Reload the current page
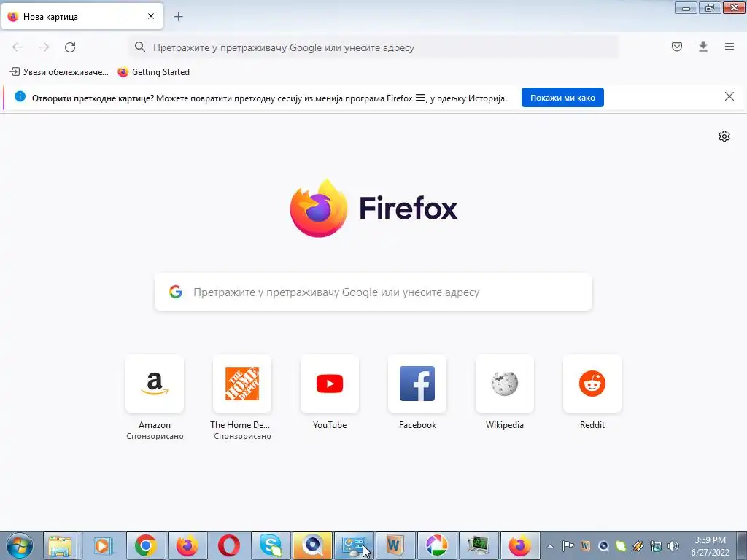This screenshot has width=747, height=560. tap(70, 47)
